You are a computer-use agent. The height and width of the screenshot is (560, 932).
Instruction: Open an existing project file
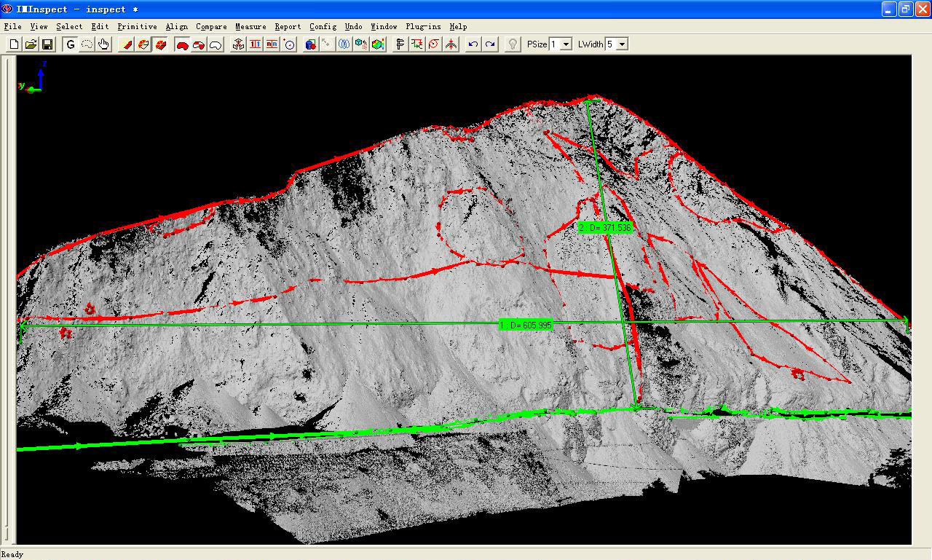(x=29, y=44)
